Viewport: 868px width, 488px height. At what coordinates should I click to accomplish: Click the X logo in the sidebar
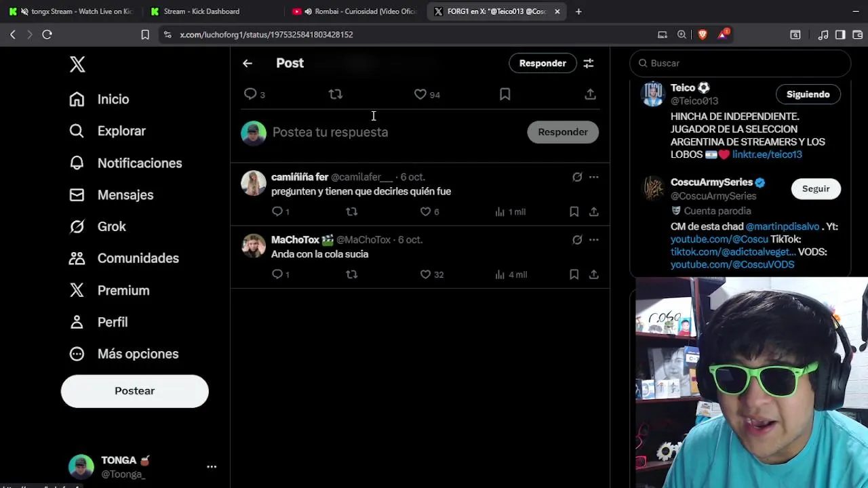tap(77, 64)
